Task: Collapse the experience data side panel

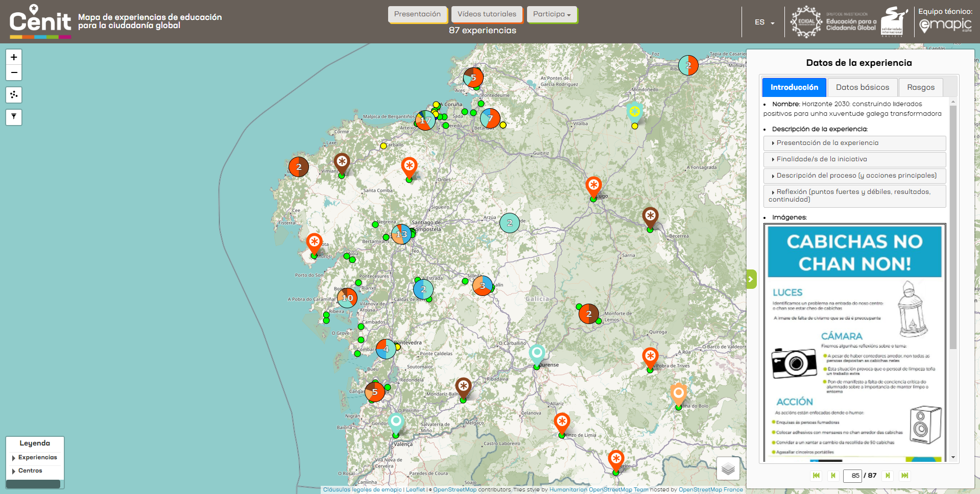Action: [x=751, y=279]
